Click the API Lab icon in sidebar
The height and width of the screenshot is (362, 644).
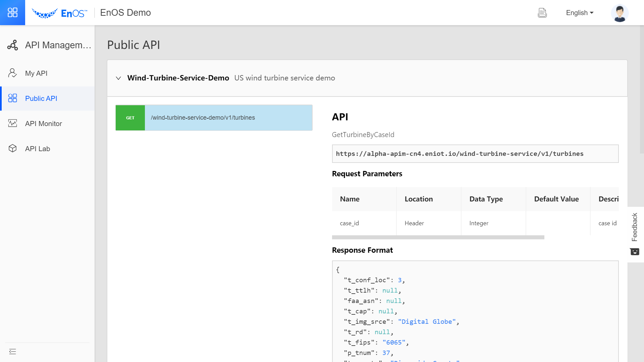pyautogui.click(x=13, y=148)
